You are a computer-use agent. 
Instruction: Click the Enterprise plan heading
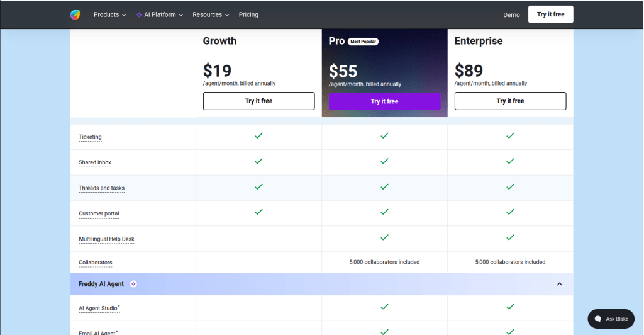479,41
